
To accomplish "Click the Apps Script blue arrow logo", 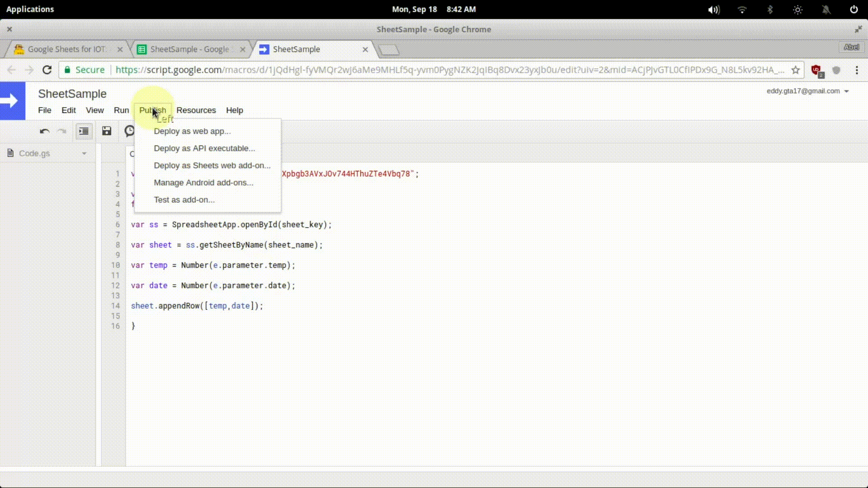I will coord(12,101).
